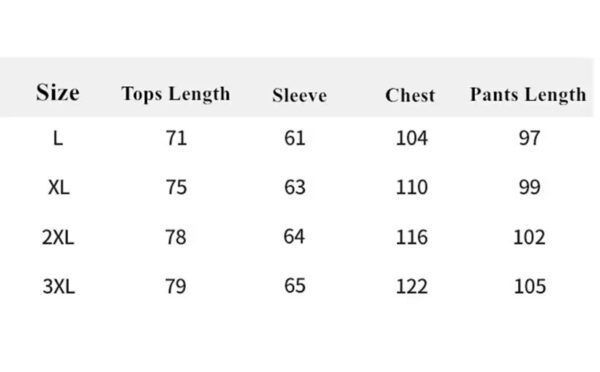Select sleeve value 64 in 2XL row
600x372 pixels.
(x=294, y=237)
